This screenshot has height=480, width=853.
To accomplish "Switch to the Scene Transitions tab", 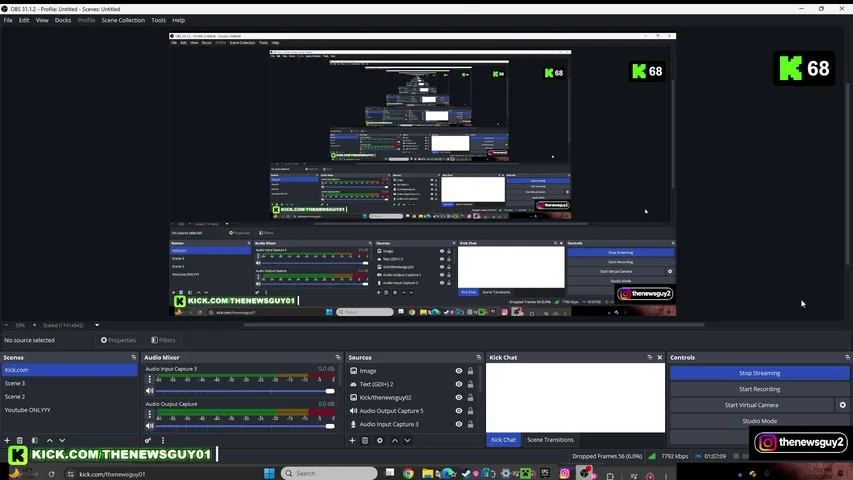I will [x=550, y=440].
